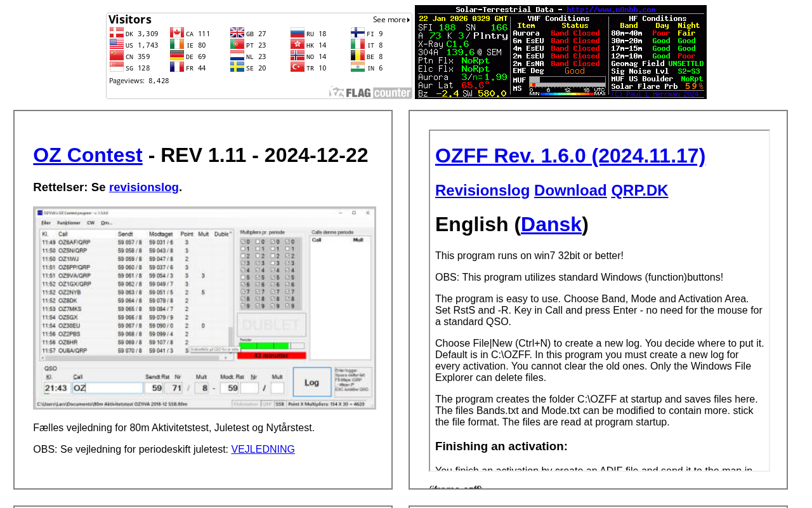Click the Canada flag icon
The width and height of the screenshot is (812, 508).
point(177,33)
